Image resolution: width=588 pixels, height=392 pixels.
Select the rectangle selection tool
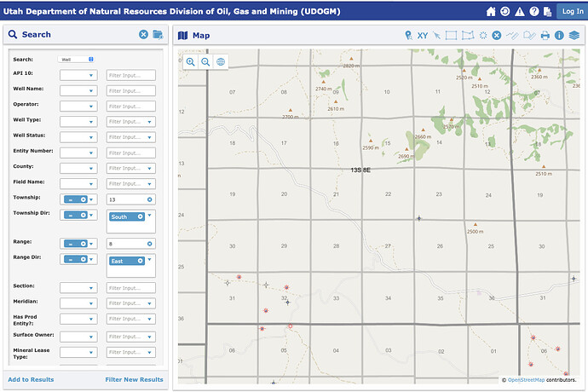[x=452, y=36]
